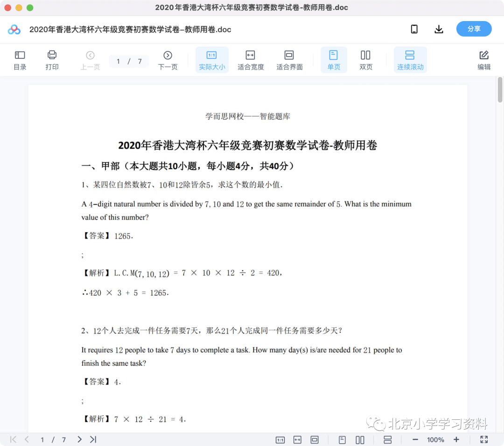Select 适合界面 fit window view

(x=289, y=60)
